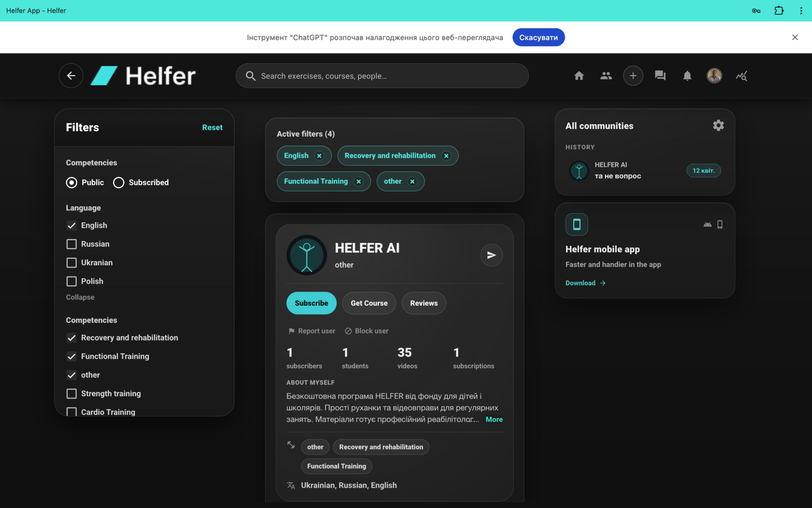Image resolution: width=812 pixels, height=508 pixels.
Task: Check the Polish language checkbox
Action: 72,281
